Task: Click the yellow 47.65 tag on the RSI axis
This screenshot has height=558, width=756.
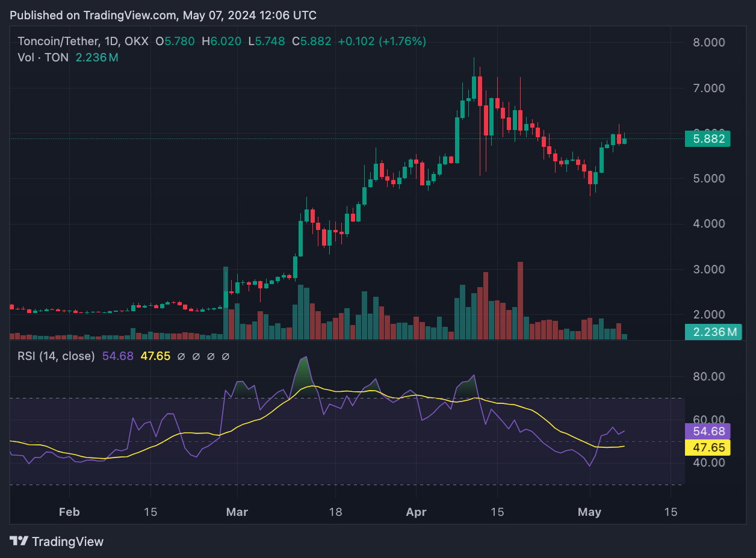Action: [708, 447]
